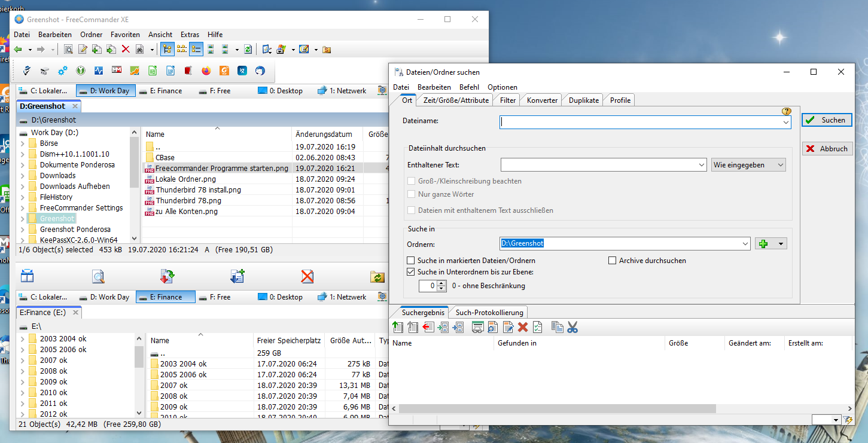Viewport: 868px width, 443px height.
Task: Enable 'Groß-/Kleinschreibung beachten' checkbox
Action: tap(411, 181)
